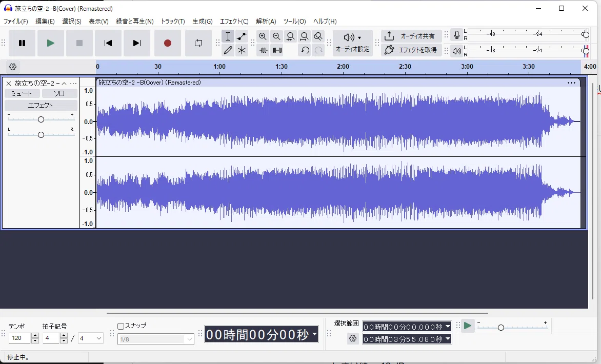Click the track エフェクト button
The image size is (601, 364).
(41, 106)
